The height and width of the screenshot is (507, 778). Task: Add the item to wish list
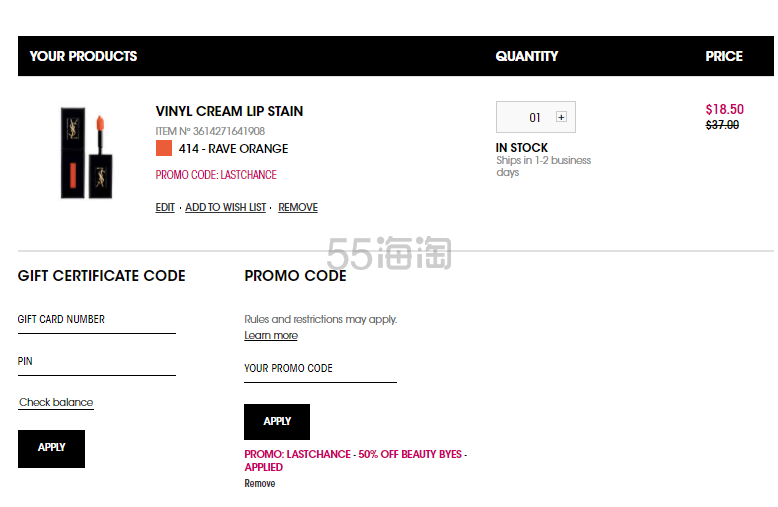pyautogui.click(x=225, y=207)
